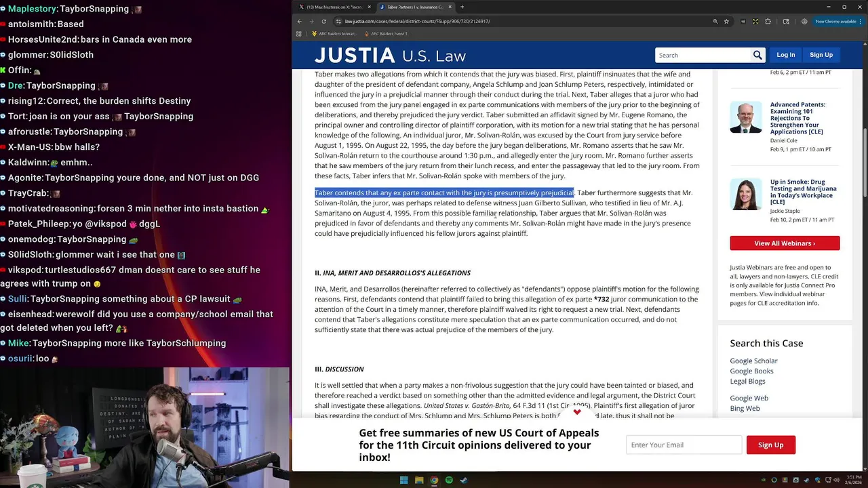The width and height of the screenshot is (868, 488).
Task: Close the Taber Partners tab
Action: [450, 7]
